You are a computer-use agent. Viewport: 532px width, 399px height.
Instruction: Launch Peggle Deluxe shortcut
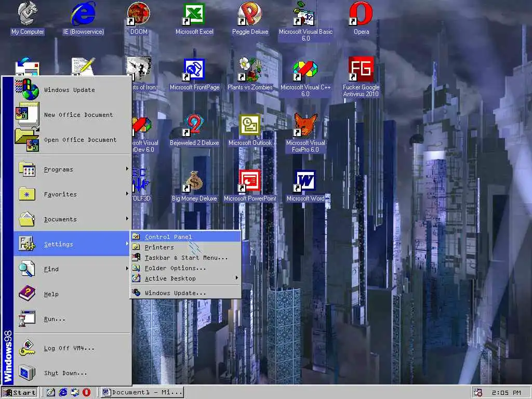[250, 18]
